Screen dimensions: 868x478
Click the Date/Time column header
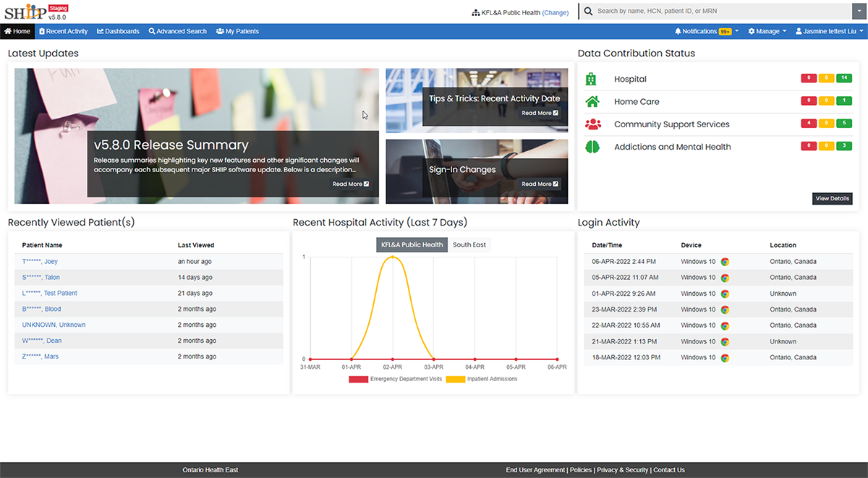tap(606, 245)
